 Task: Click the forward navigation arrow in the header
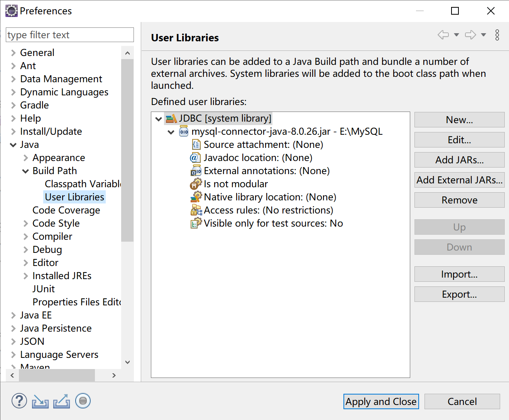click(470, 35)
